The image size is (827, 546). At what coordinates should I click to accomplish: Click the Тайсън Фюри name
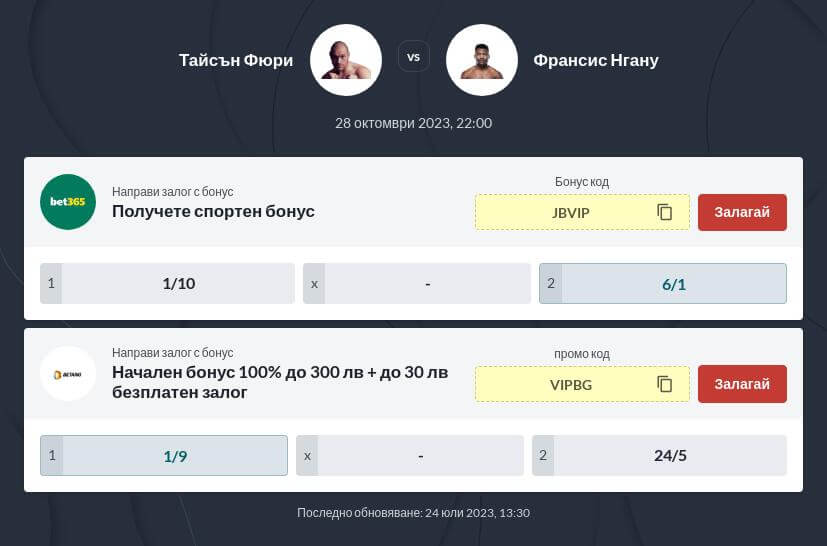(236, 60)
